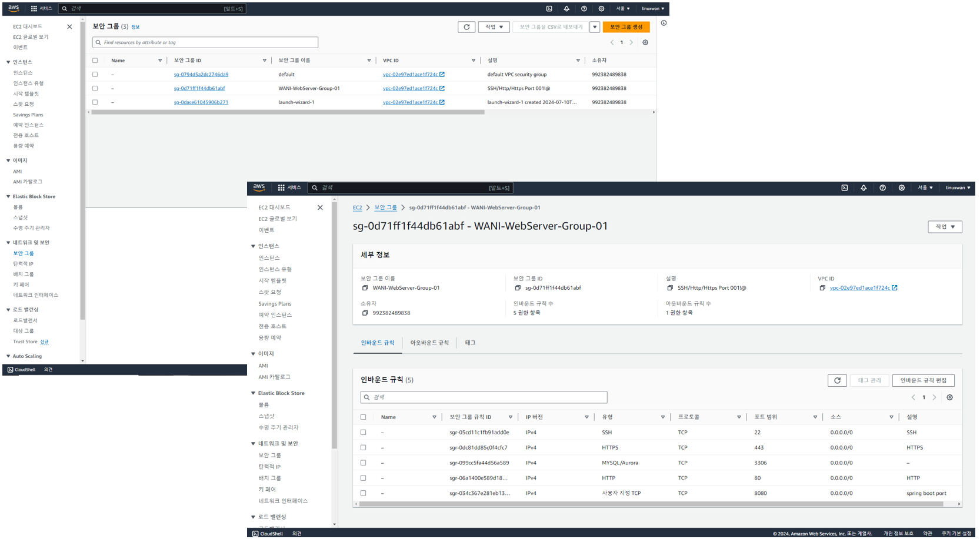Viewport: 980px width, 539px height.
Task: Switch to Tags tab
Action: coord(470,343)
